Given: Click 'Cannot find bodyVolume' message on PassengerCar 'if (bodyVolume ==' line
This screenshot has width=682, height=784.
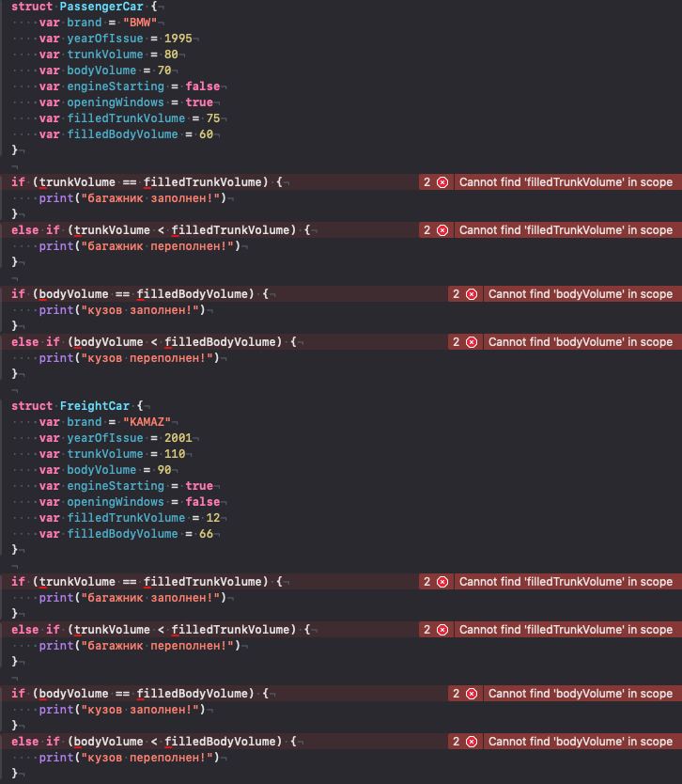Looking at the screenshot, I should (x=580, y=294).
